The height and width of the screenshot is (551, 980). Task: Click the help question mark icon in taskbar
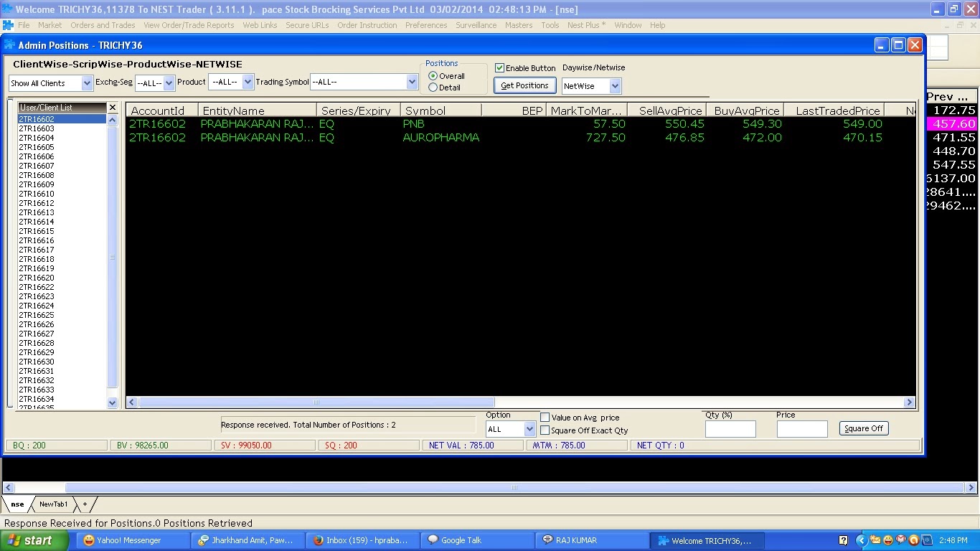[844, 540]
